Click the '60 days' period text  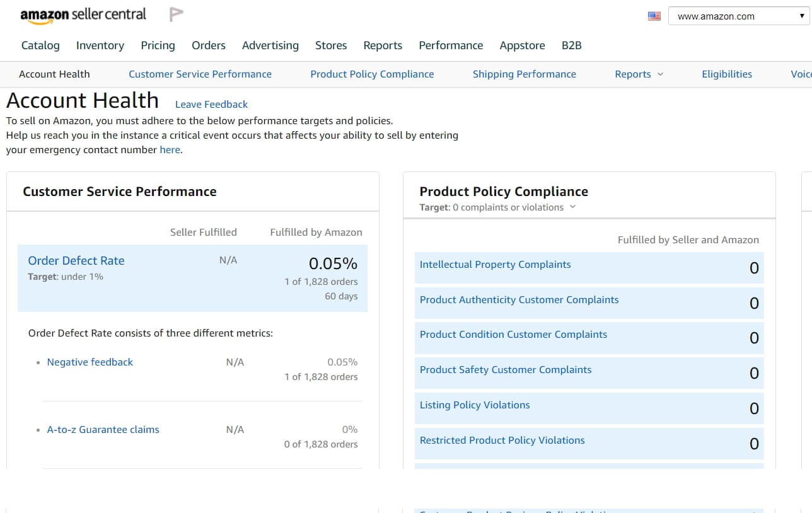click(341, 296)
